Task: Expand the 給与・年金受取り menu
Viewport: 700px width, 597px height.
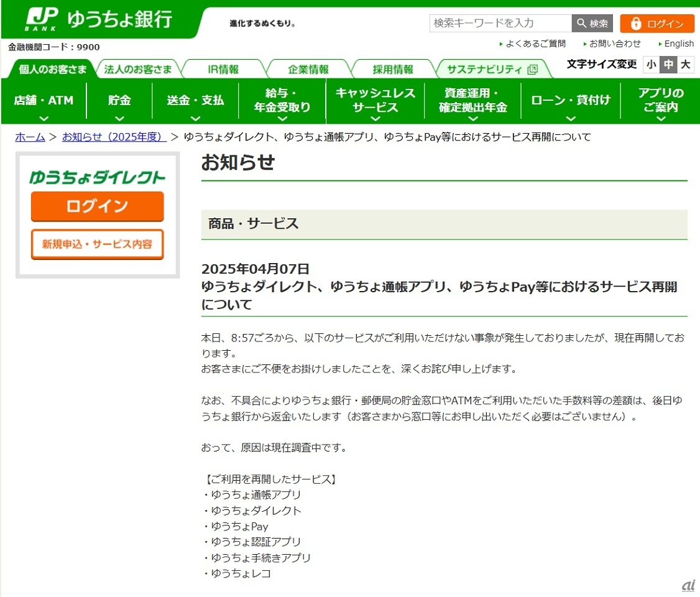Action: 282,101
